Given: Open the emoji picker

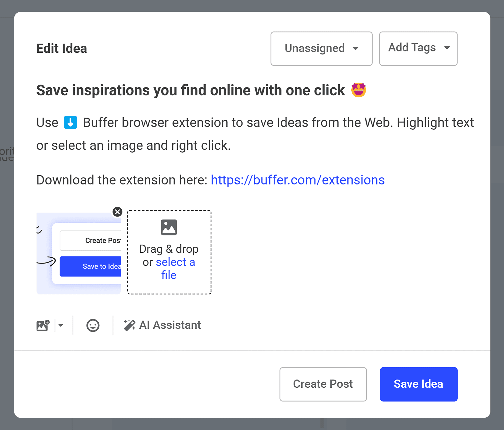Looking at the screenshot, I should pyautogui.click(x=93, y=325).
